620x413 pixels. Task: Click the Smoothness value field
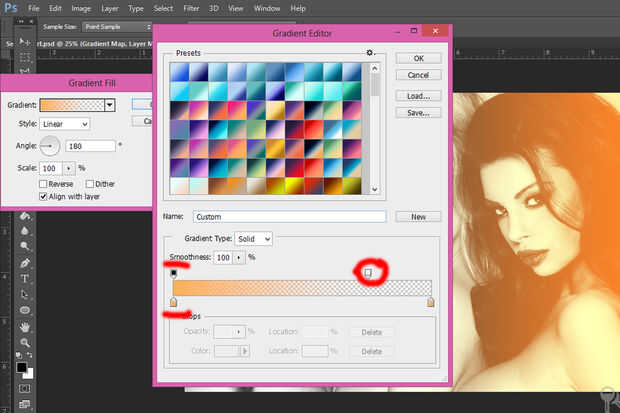[223, 258]
